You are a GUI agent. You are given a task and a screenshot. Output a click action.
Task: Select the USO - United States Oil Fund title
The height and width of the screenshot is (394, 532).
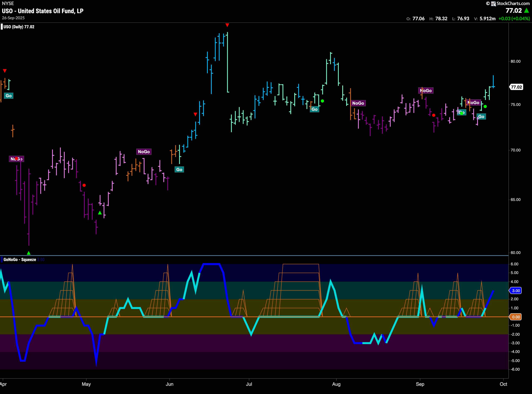click(x=43, y=11)
